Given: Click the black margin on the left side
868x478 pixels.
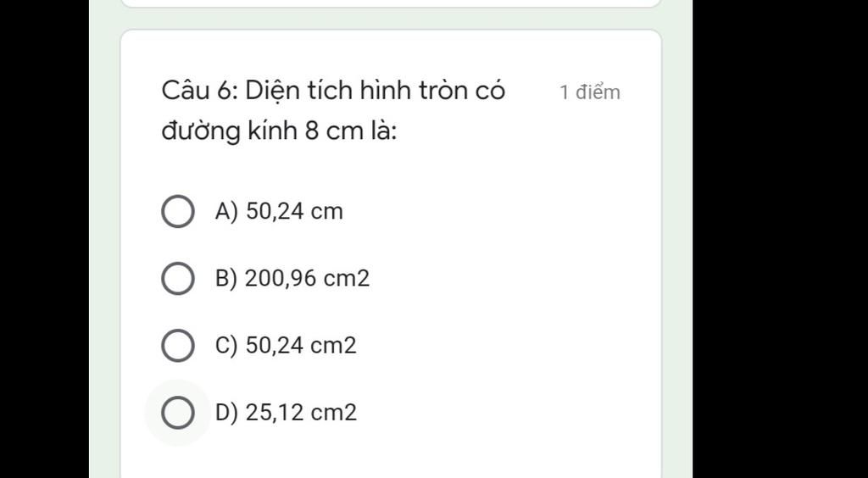Looking at the screenshot, I should click(x=44, y=239).
